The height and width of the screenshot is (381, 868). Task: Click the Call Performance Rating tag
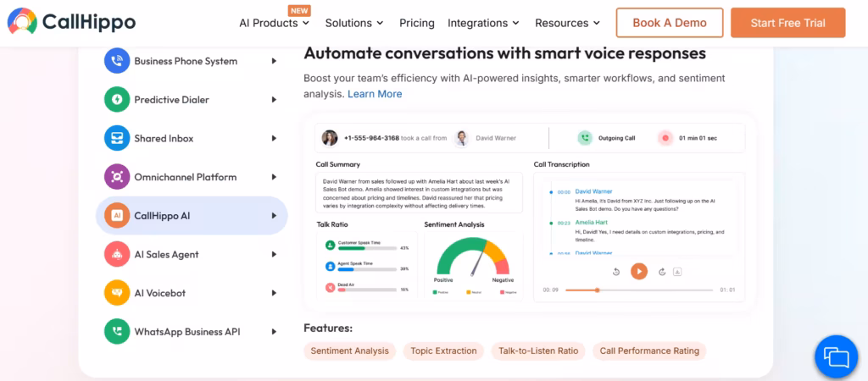[x=649, y=351]
